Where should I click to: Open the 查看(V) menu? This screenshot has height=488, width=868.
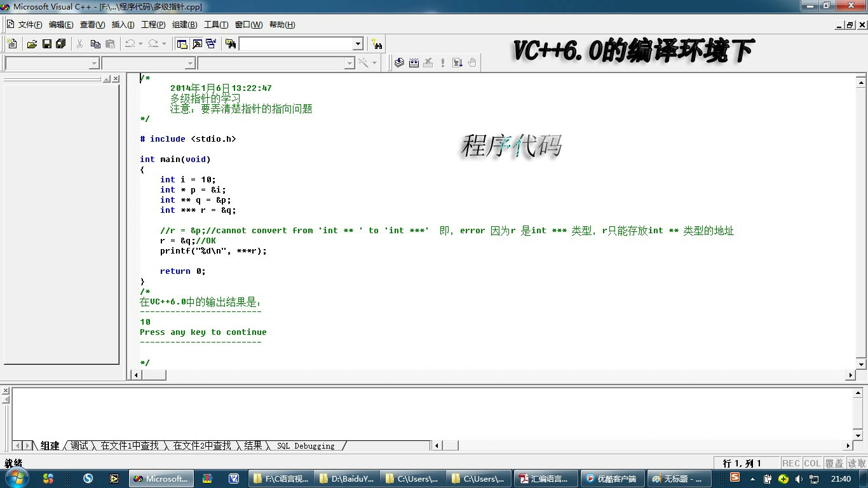pyautogui.click(x=92, y=25)
